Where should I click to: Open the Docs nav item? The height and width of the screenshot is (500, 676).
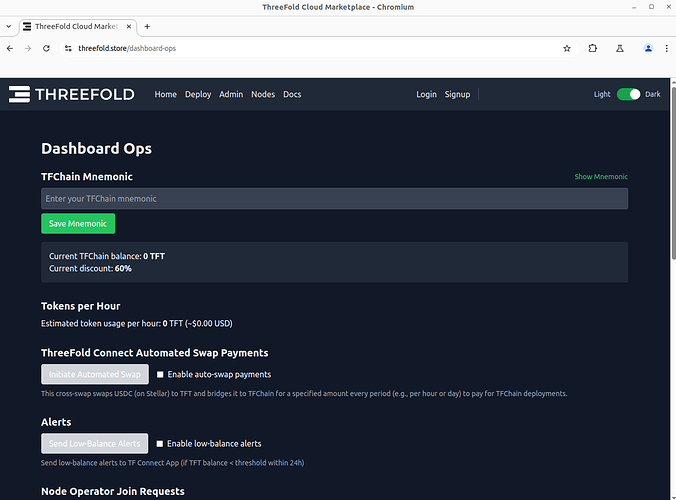pyautogui.click(x=292, y=94)
